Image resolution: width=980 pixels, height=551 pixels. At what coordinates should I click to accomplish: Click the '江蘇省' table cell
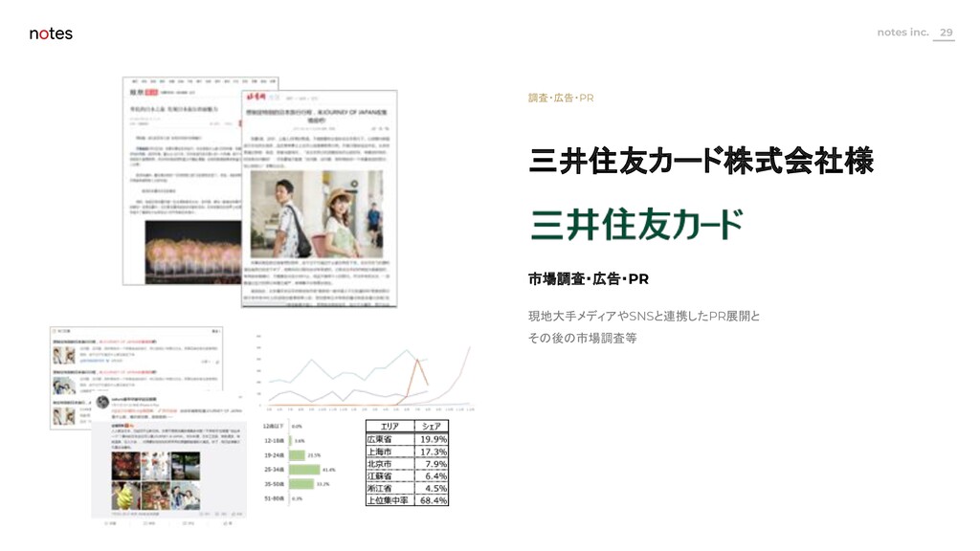pyautogui.click(x=390, y=476)
